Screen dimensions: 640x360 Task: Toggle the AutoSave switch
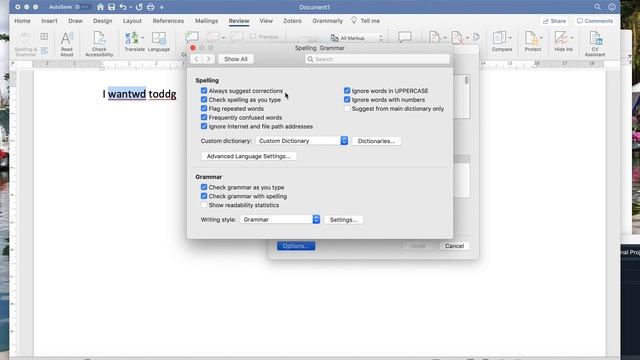click(83, 7)
